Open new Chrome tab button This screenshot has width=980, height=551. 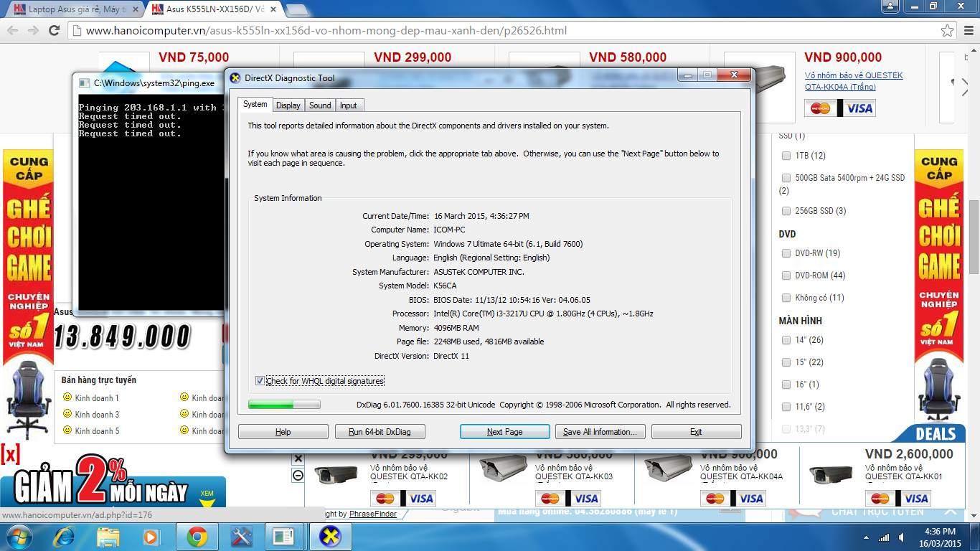coord(298,10)
